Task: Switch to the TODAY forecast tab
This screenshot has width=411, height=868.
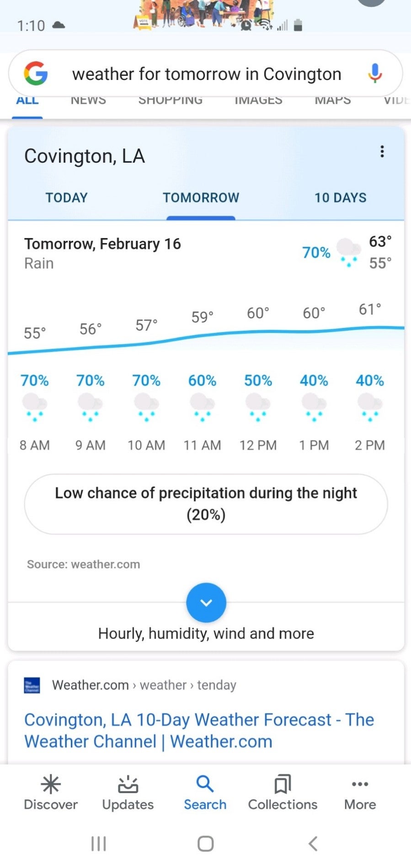Action: [x=66, y=197]
